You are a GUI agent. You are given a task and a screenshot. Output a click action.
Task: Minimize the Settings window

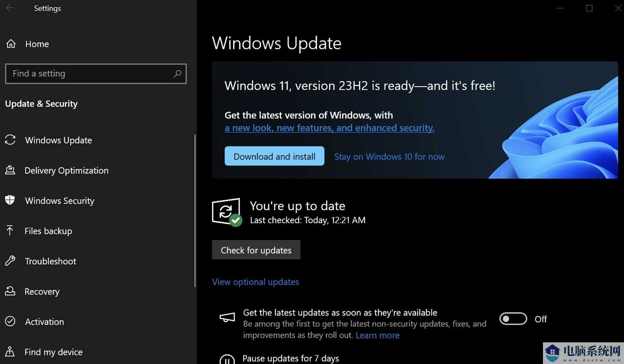coord(560,8)
